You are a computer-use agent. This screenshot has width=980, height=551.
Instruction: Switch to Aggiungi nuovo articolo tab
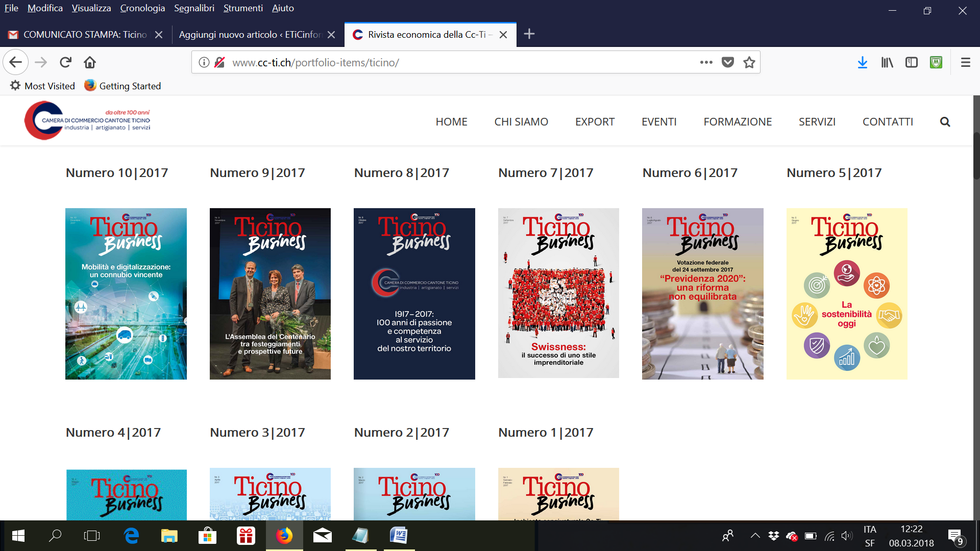tap(250, 35)
